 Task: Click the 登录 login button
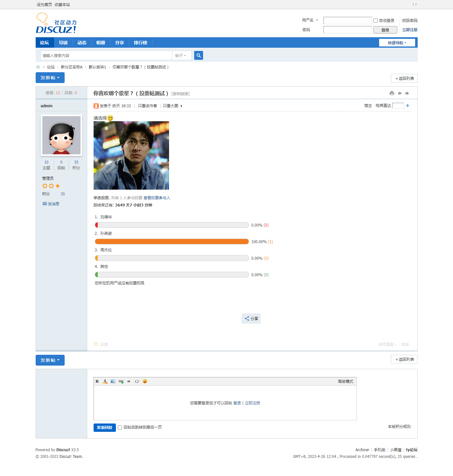(x=385, y=30)
